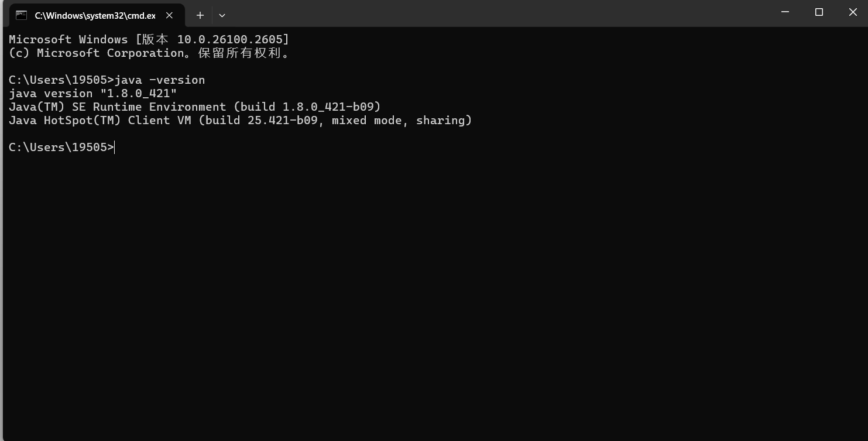The image size is (868, 441).
Task: Maximize the terminal window
Action: pyautogui.click(x=819, y=12)
